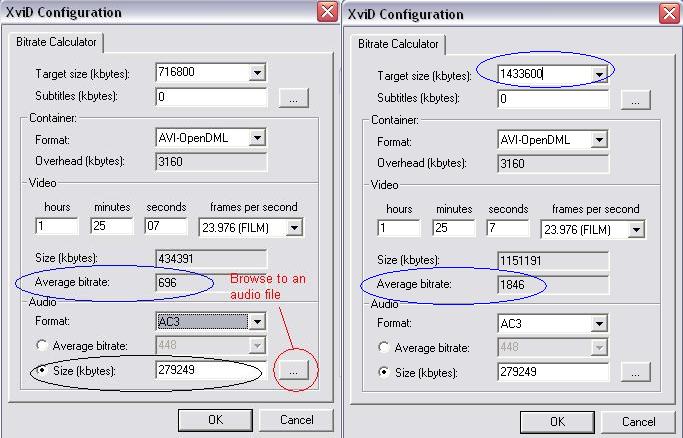Expand container Format dropdown in right window
This screenshot has width=683, height=438.
599,140
